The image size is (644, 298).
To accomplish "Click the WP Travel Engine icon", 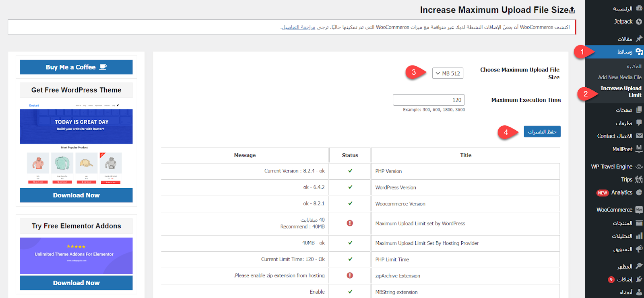I will (x=639, y=166).
